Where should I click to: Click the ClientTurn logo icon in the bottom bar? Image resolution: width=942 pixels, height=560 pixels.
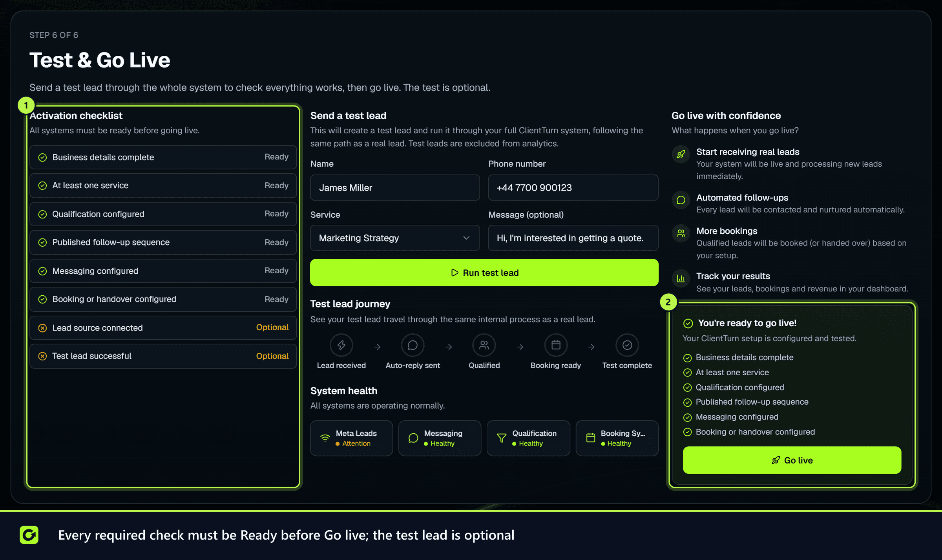coord(29,535)
